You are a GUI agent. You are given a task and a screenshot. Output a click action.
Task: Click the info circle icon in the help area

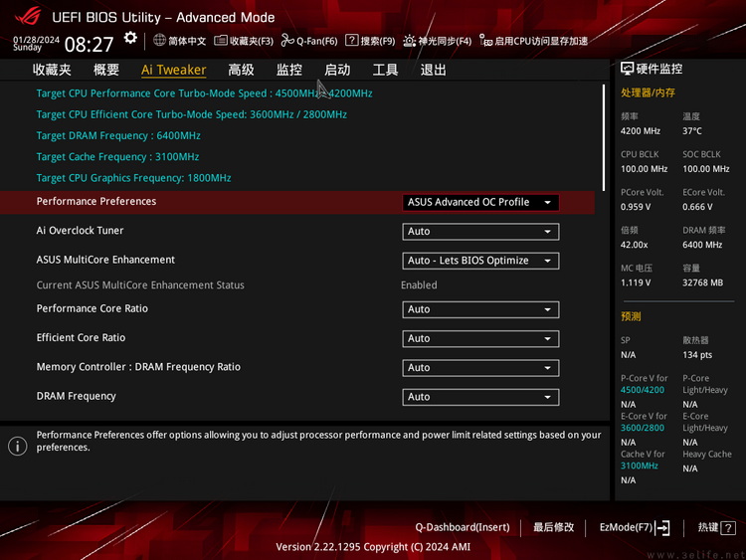pyautogui.click(x=18, y=446)
